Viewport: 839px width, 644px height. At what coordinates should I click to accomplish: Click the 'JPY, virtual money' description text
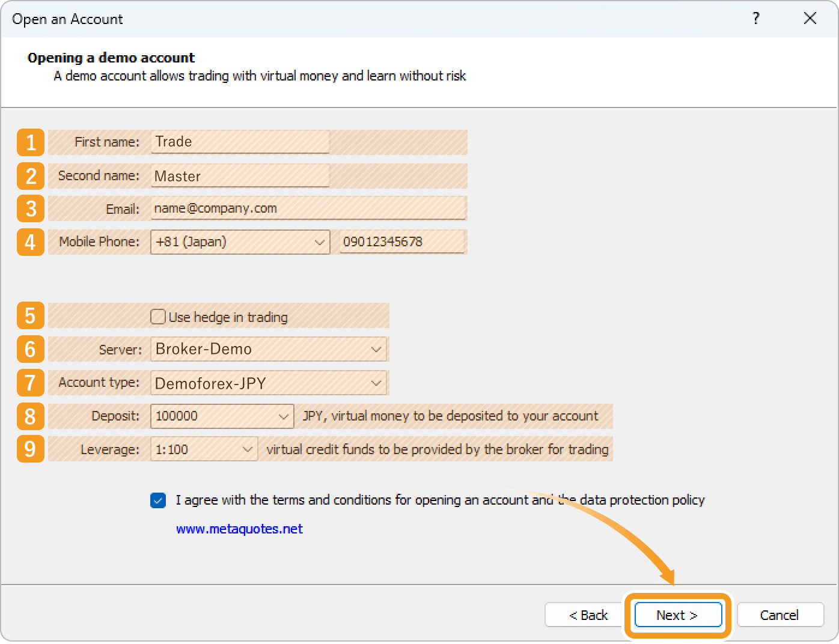[451, 416]
